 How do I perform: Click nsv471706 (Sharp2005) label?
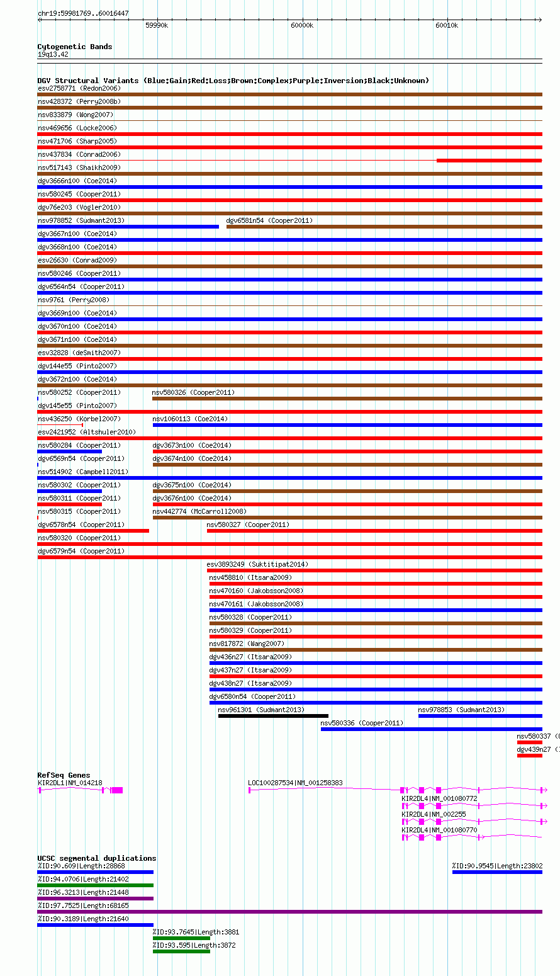77,141
